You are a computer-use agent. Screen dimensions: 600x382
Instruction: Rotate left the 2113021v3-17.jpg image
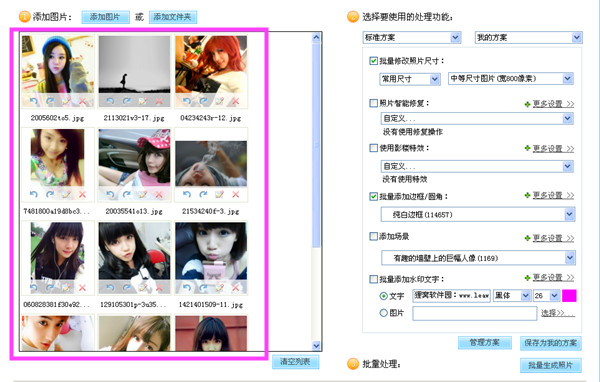(x=110, y=101)
